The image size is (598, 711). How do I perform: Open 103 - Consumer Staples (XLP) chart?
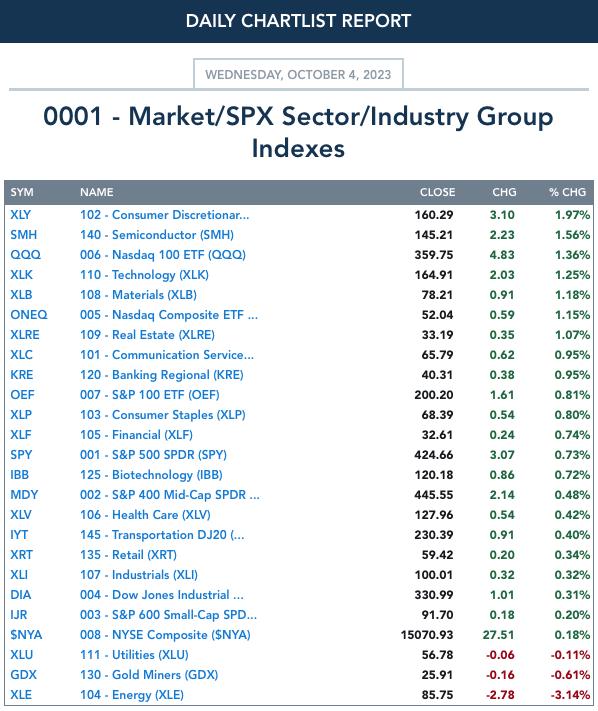click(x=163, y=415)
